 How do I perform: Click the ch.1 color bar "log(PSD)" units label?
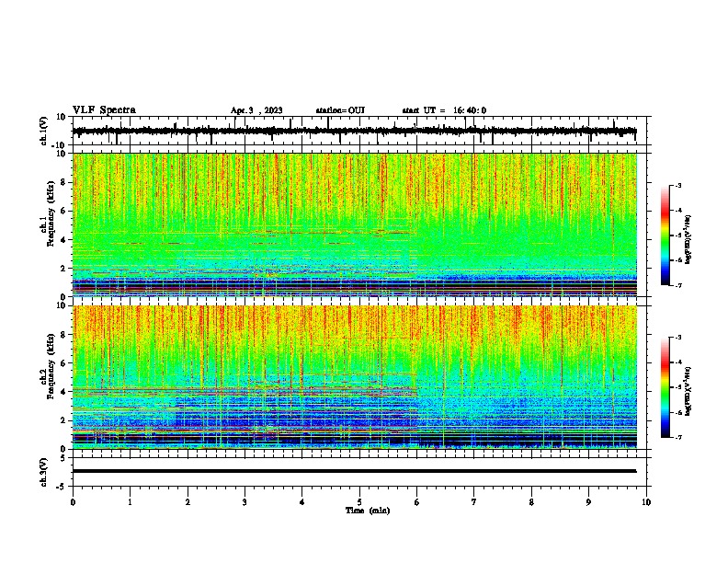688,239
